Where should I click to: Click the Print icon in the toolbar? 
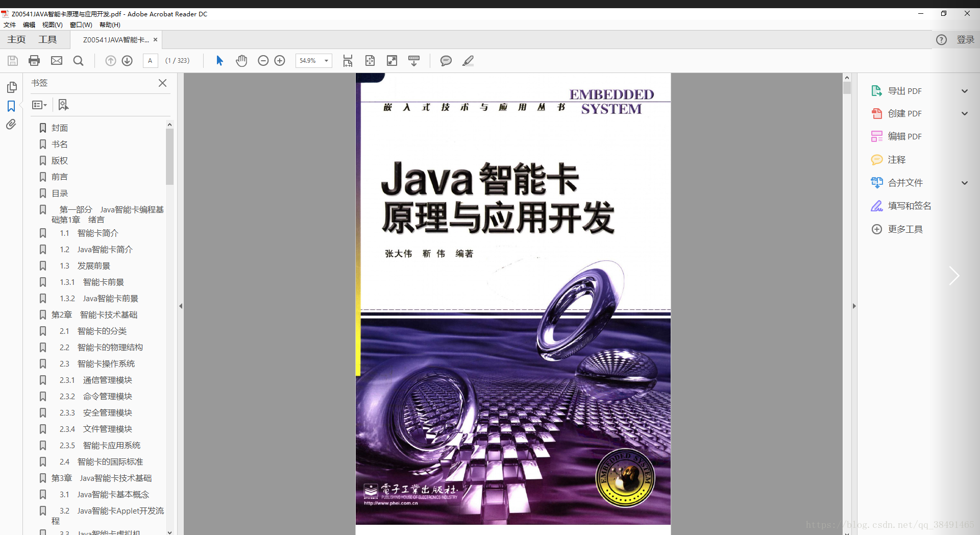34,61
